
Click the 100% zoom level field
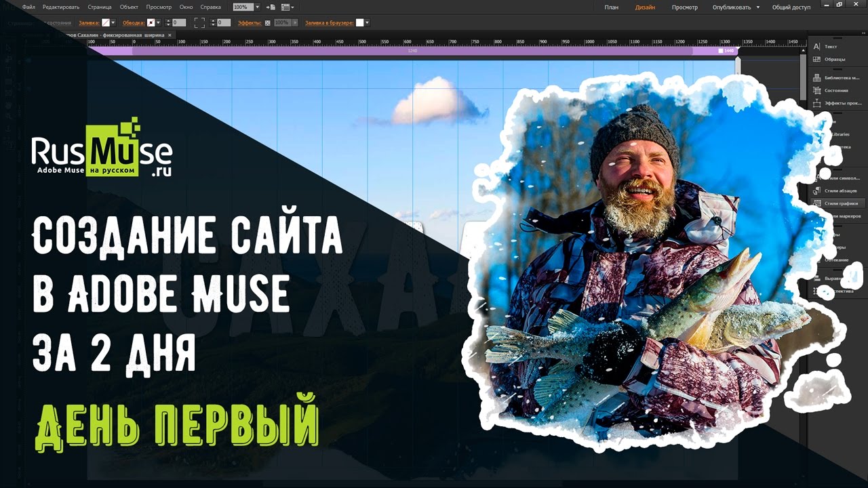tap(242, 7)
